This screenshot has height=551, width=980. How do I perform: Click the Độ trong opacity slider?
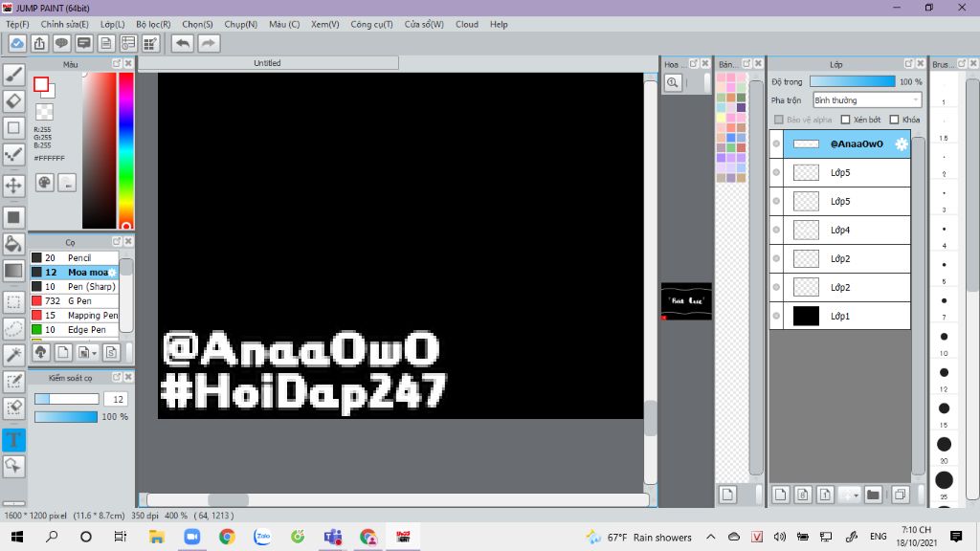[x=853, y=82]
